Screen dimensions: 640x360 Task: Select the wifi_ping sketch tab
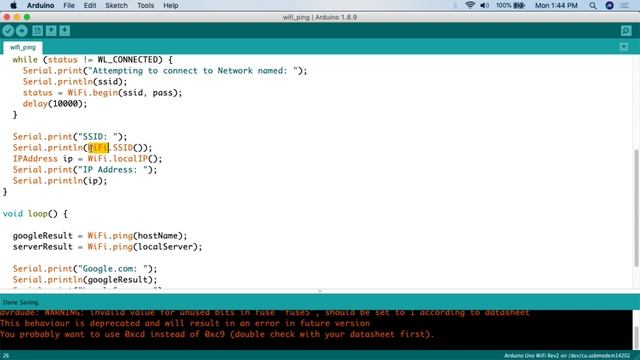(x=23, y=47)
